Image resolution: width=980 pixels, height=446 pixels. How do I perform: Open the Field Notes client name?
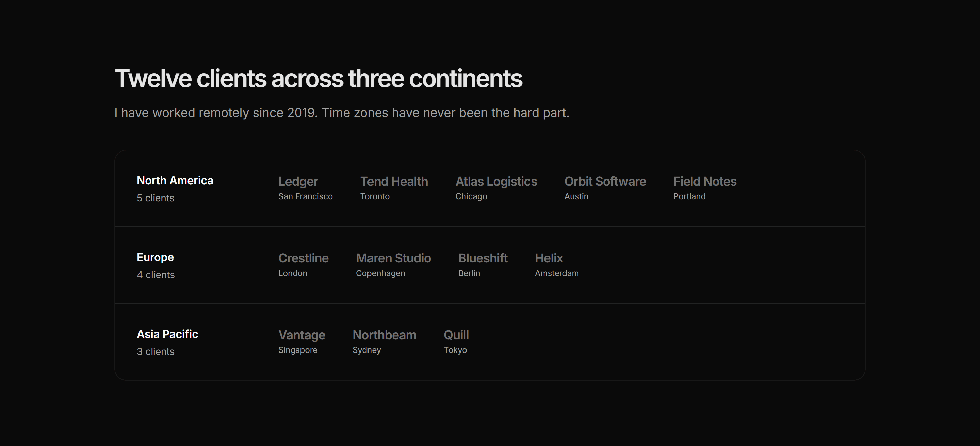[x=705, y=182]
